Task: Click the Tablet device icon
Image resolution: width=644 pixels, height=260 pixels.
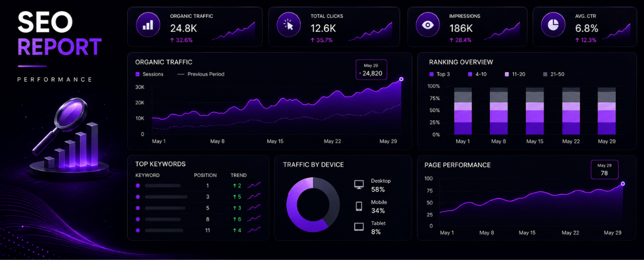Action: pos(359,227)
